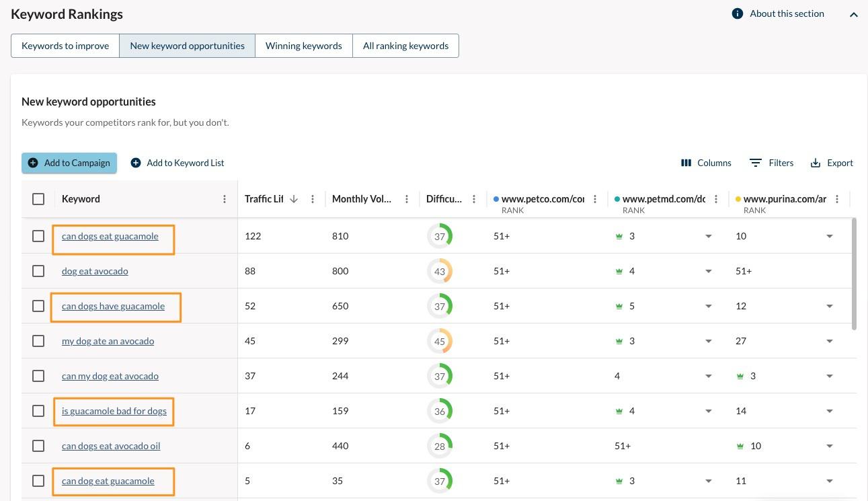Open Difficulty column three-dot menu
868x501 pixels.
tap(474, 199)
